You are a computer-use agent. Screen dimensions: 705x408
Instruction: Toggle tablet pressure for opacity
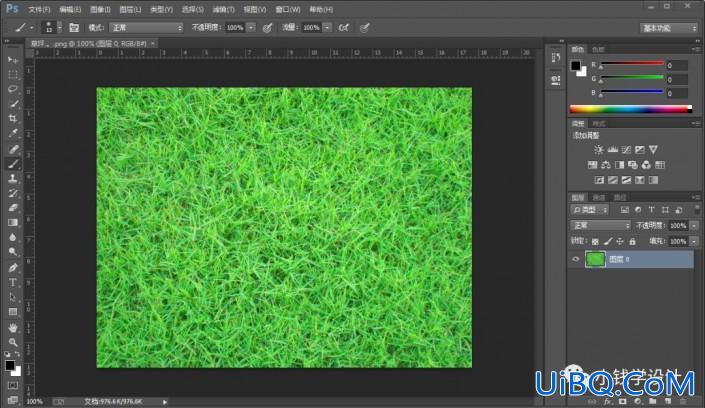[268, 28]
